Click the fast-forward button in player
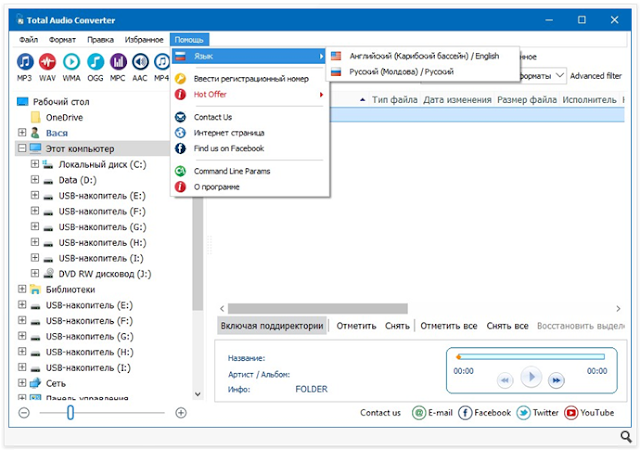The height and width of the screenshot is (450, 640). [x=556, y=381]
